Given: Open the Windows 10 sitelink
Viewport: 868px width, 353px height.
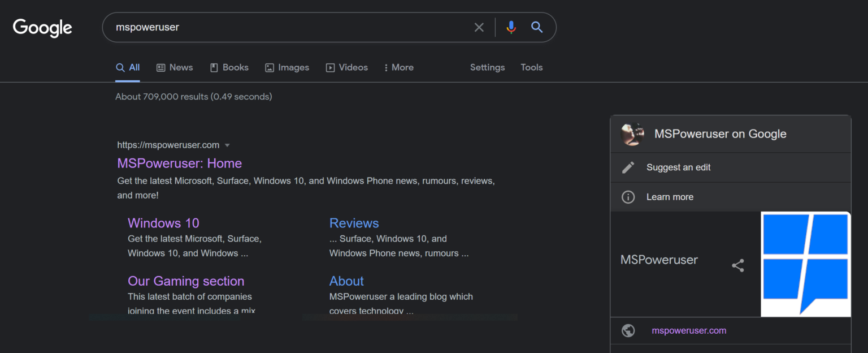Looking at the screenshot, I should 163,223.
